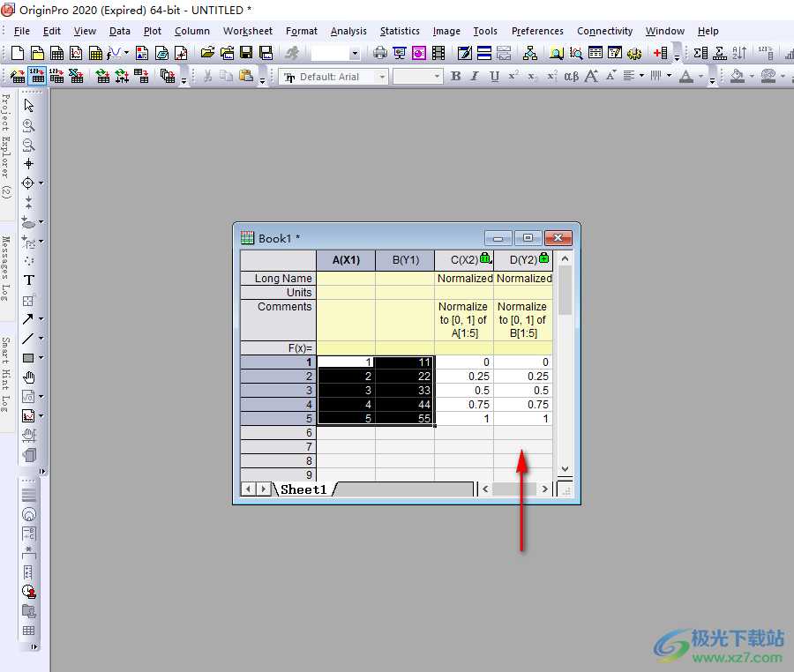The image size is (794, 672).
Task: Click the Sort A-Z icon
Action: tap(739, 53)
